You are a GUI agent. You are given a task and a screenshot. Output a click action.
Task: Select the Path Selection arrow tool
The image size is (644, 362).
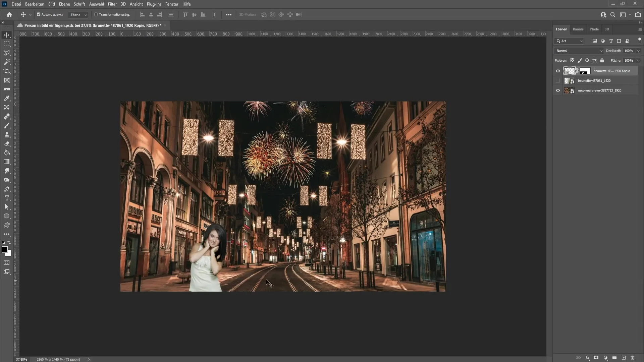7,207
